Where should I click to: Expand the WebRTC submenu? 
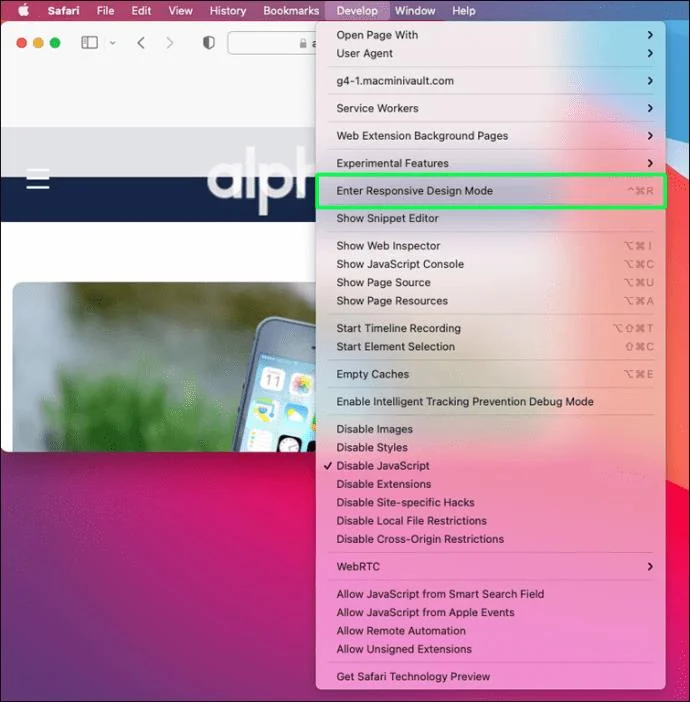[490, 566]
